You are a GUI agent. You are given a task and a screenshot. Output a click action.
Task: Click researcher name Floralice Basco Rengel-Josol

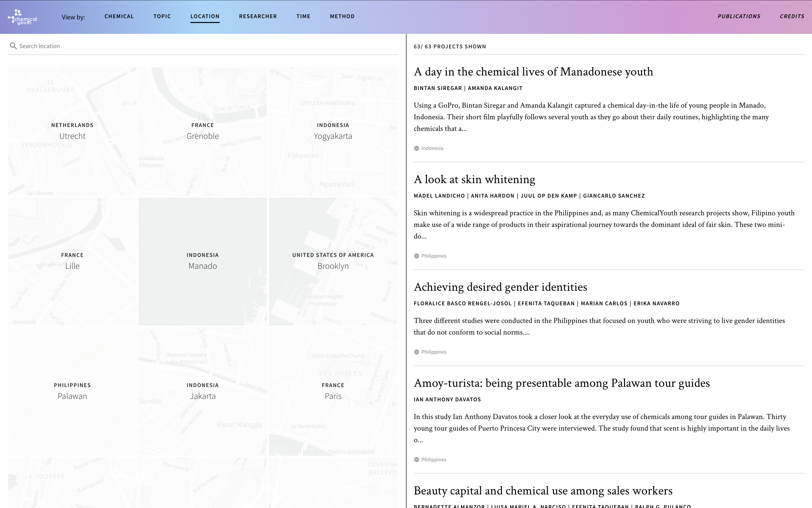click(463, 303)
